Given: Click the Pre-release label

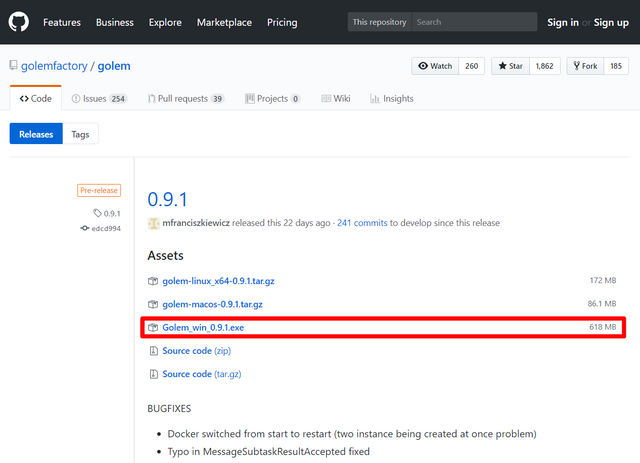Looking at the screenshot, I should [x=99, y=190].
